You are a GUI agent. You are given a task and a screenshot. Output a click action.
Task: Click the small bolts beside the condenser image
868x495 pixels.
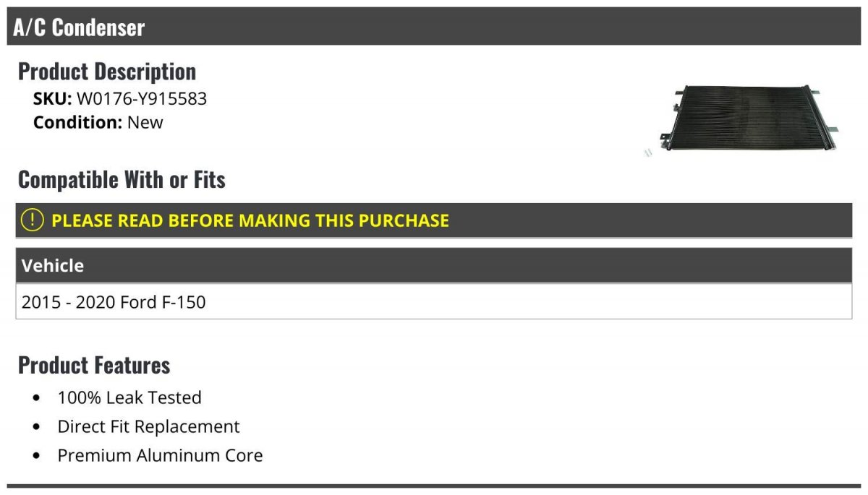[648, 152]
